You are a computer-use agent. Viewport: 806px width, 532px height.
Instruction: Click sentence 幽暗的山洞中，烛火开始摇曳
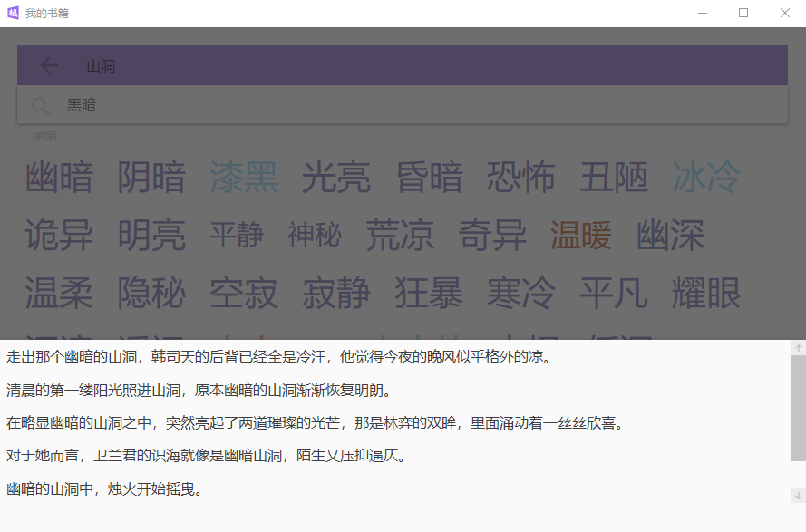104,488
